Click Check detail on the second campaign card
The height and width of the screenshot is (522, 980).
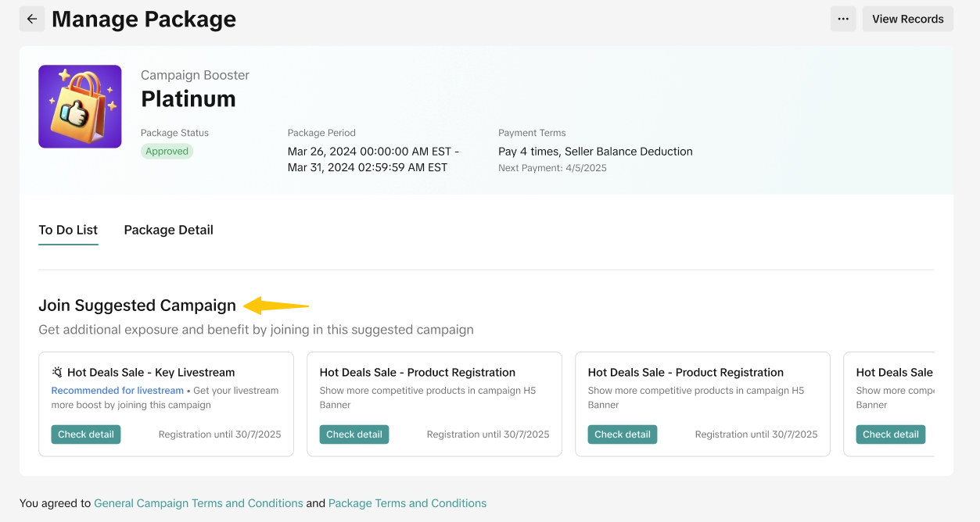point(354,434)
